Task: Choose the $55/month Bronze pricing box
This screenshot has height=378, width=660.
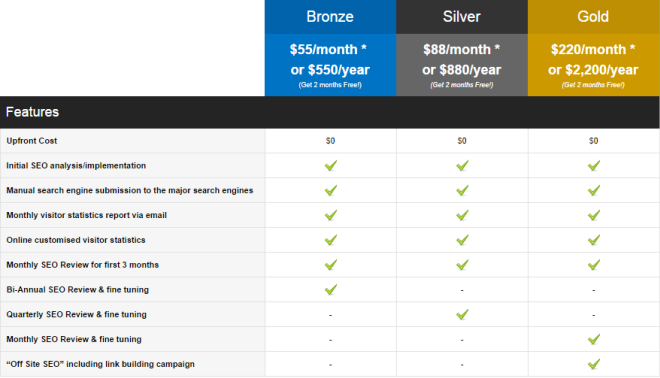Action: pos(330,65)
